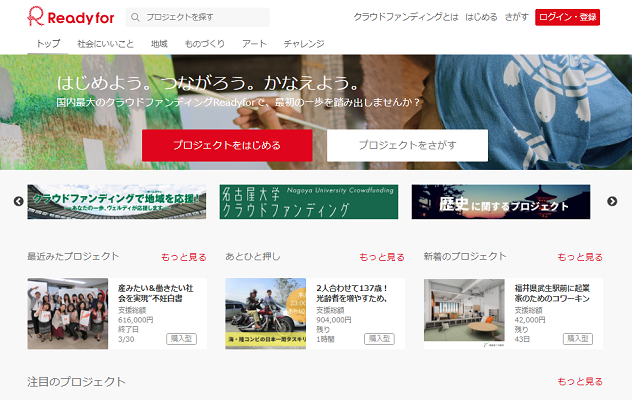
Task: Click the 注目のプロジェクト heading
Action: click(x=76, y=381)
